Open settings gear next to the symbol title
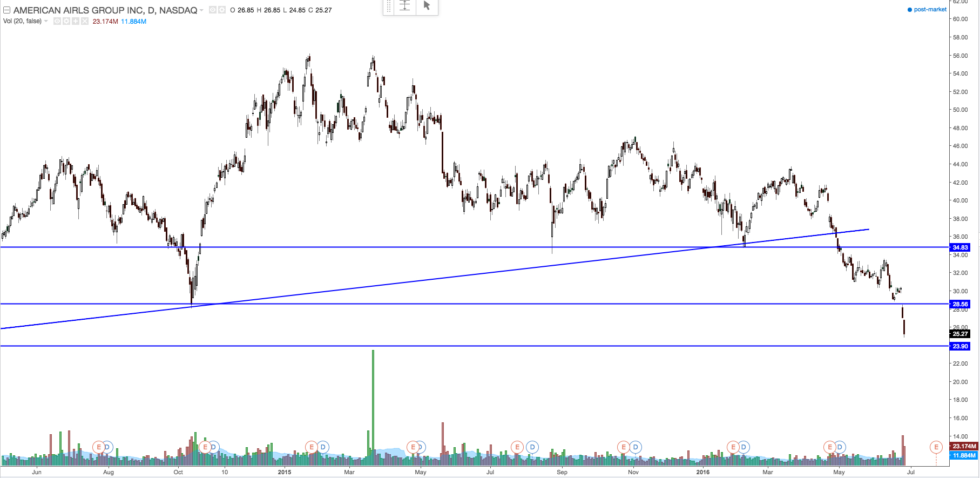This screenshot has height=478, width=980. (x=221, y=10)
